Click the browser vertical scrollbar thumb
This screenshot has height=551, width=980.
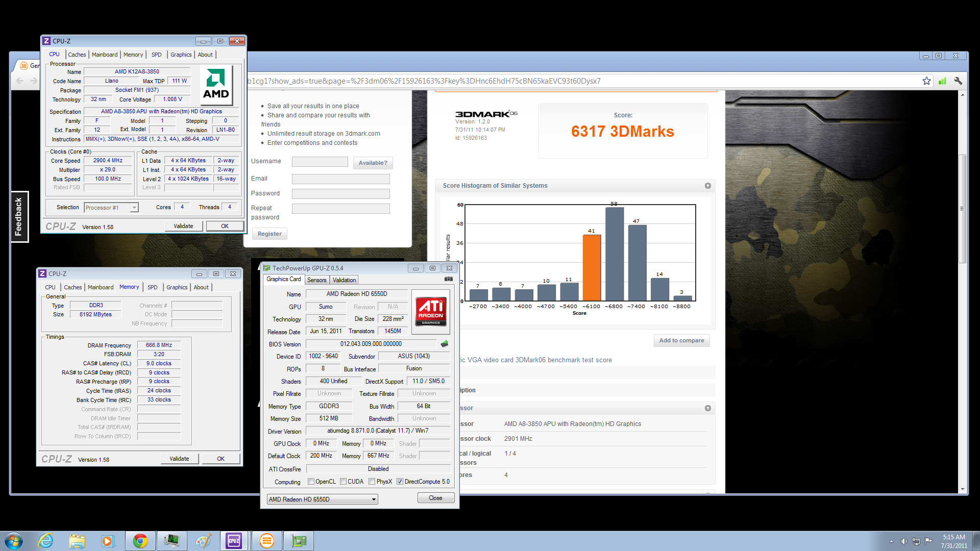coord(962,208)
